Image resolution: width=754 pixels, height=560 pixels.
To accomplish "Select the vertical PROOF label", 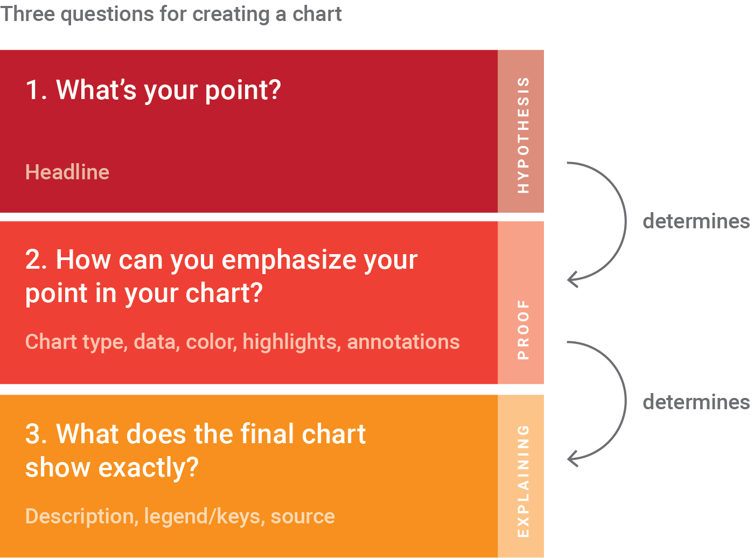I will [523, 329].
